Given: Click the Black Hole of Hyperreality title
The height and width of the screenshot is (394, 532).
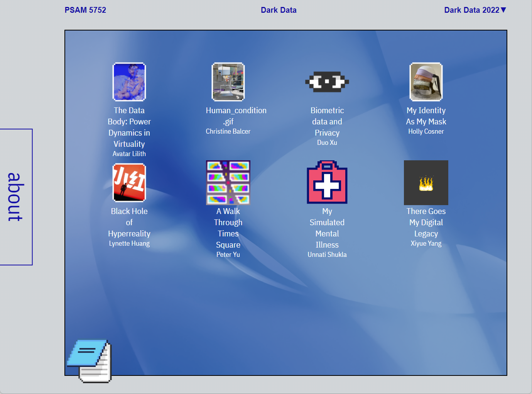Looking at the screenshot, I should click(129, 222).
